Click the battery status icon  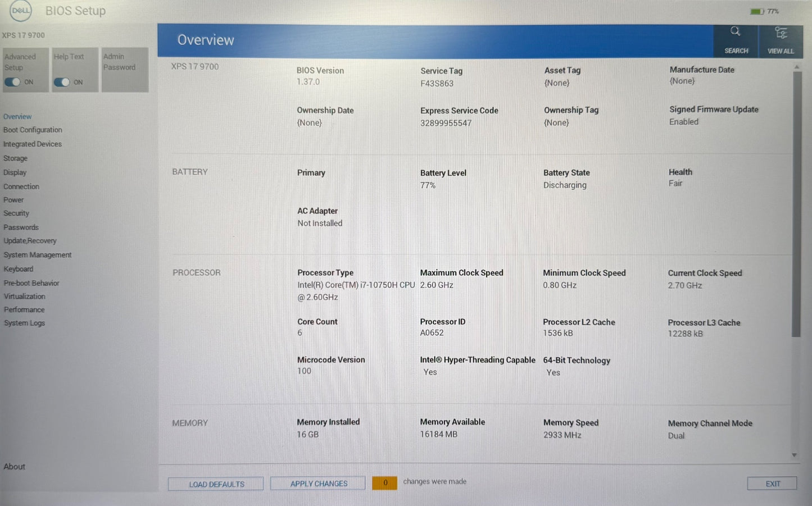(756, 12)
